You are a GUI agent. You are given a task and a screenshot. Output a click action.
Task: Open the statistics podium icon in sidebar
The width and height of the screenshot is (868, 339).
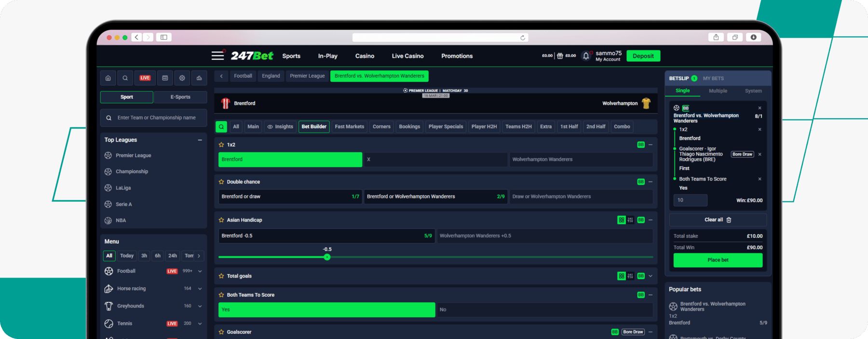pyautogui.click(x=199, y=78)
